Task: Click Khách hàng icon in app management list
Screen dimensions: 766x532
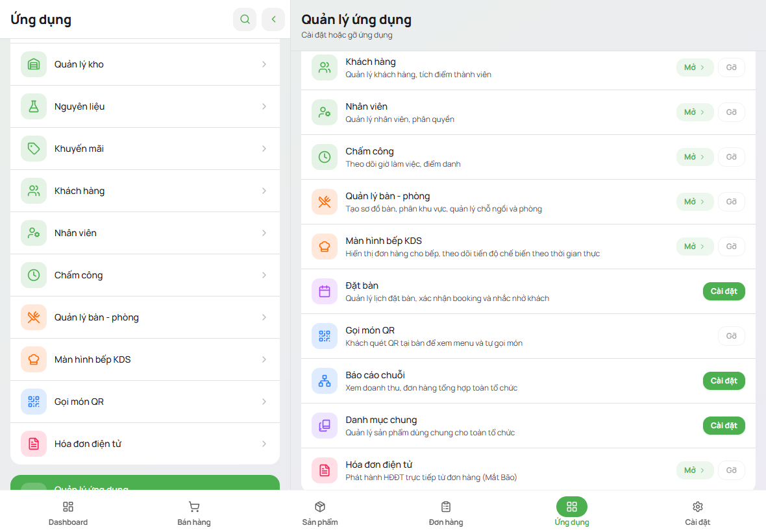Action: [325, 67]
